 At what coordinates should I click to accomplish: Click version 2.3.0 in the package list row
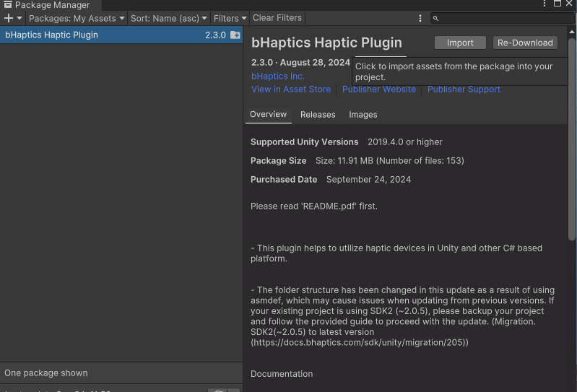click(215, 35)
